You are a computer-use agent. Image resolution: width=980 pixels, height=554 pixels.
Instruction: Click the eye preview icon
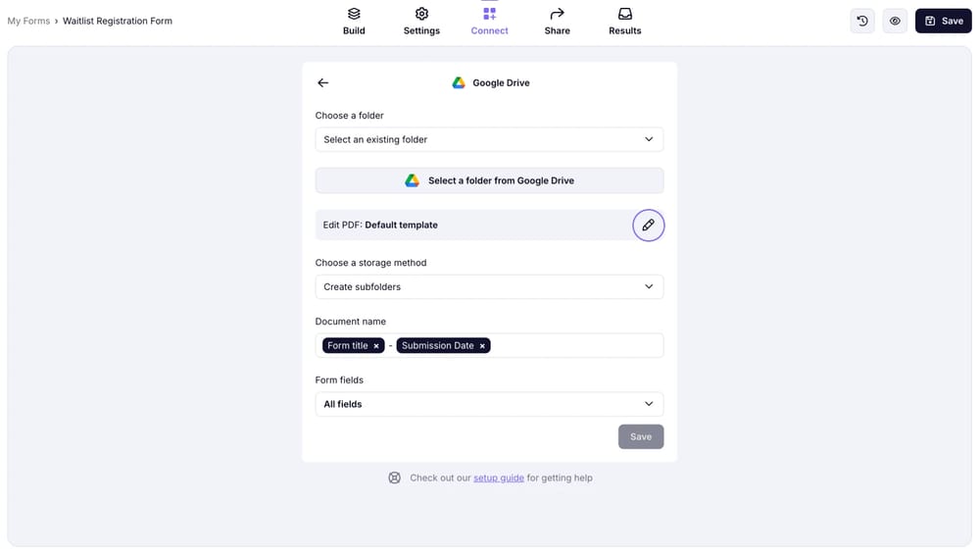click(895, 21)
